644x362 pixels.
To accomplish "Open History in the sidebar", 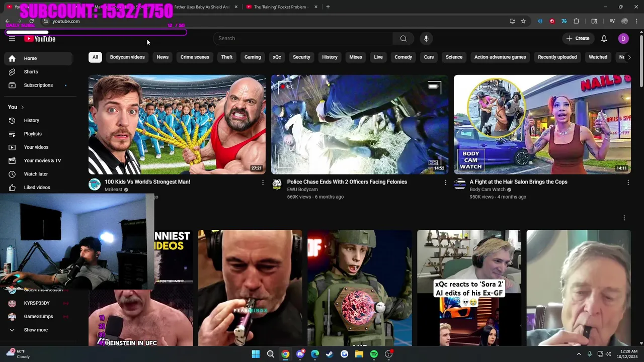I will [38, 121].
